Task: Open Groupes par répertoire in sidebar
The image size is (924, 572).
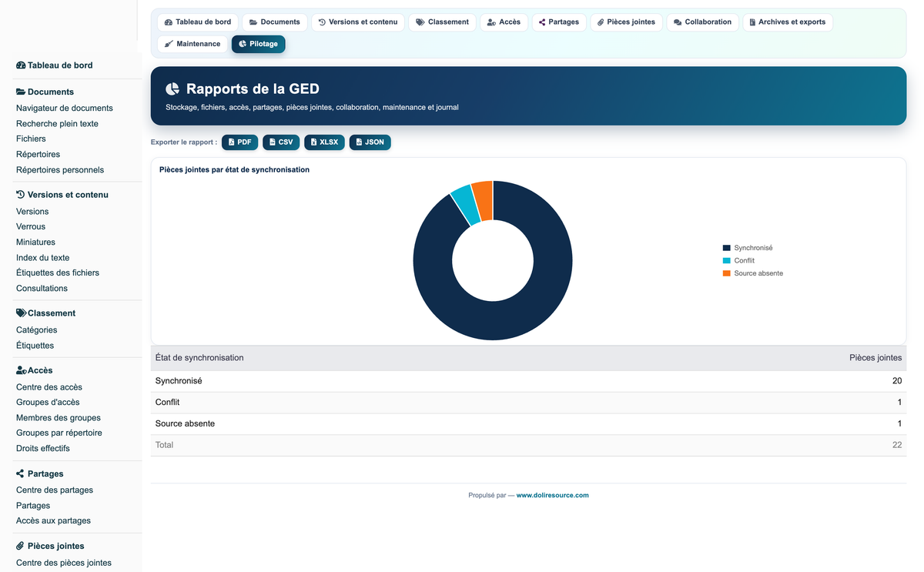Action: [x=59, y=433]
